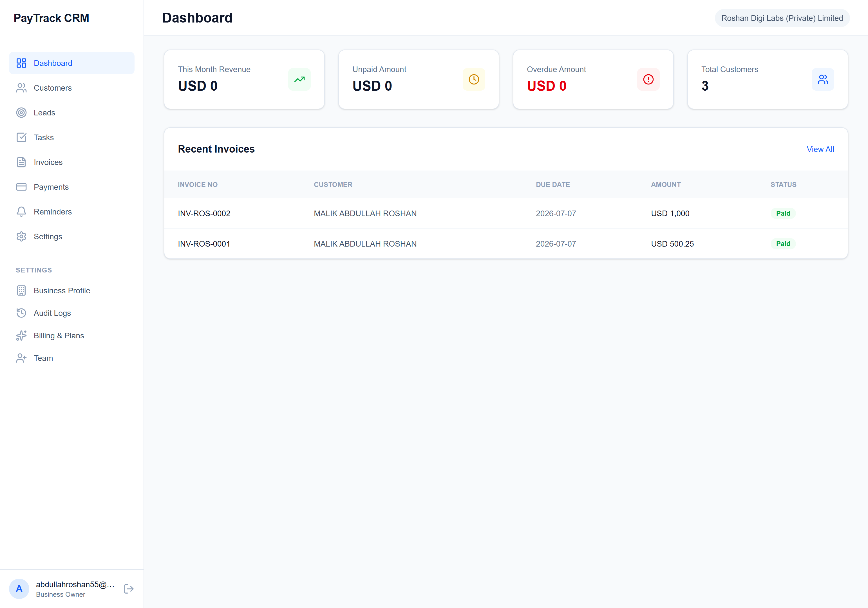Open Settings in the main nav

71,236
